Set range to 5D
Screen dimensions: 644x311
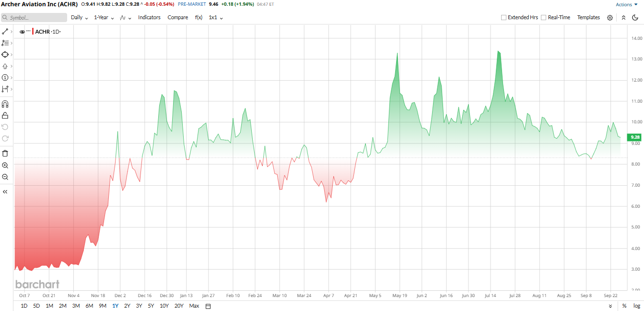[36, 306]
